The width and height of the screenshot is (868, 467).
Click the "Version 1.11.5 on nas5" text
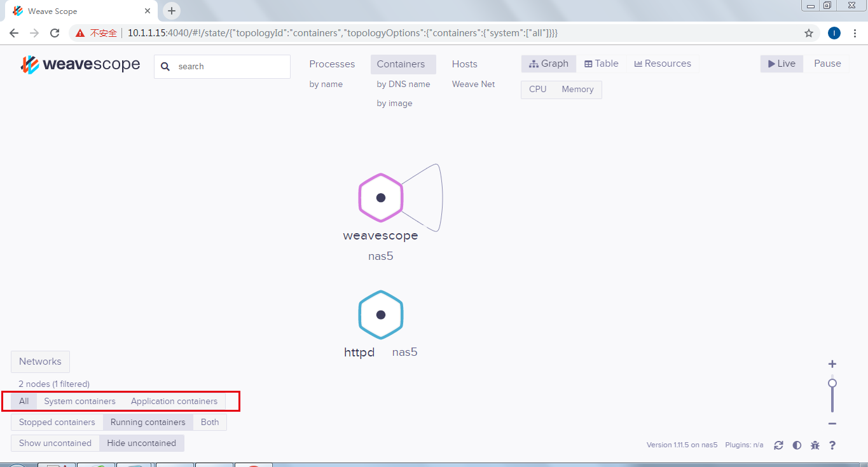click(682, 445)
